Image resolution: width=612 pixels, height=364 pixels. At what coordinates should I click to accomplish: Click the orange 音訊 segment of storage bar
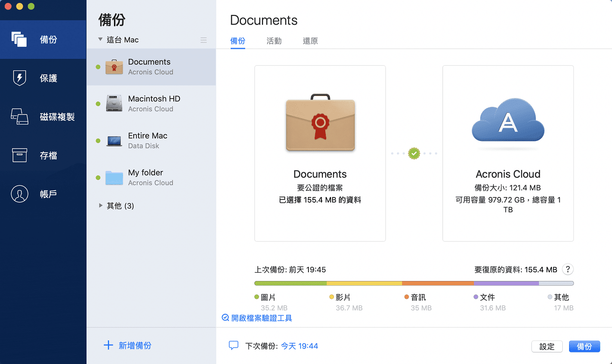pos(438,283)
